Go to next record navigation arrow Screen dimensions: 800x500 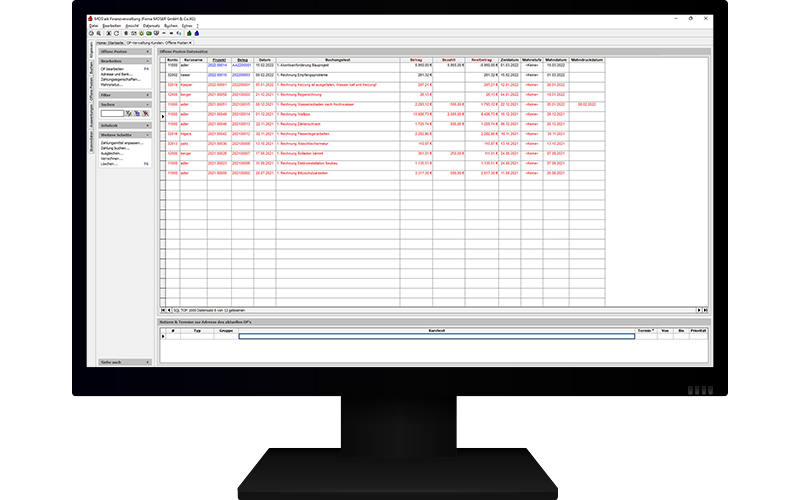(x=699, y=310)
